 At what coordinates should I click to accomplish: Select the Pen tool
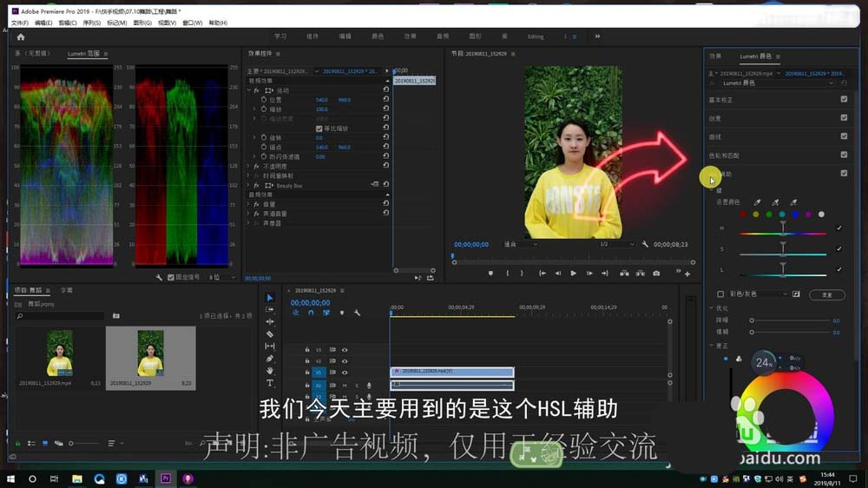[x=270, y=359]
